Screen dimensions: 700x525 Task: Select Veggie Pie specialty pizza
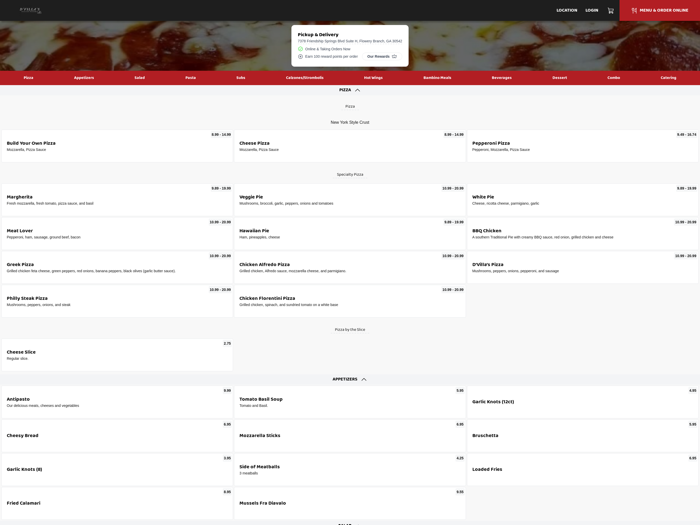[x=350, y=200]
